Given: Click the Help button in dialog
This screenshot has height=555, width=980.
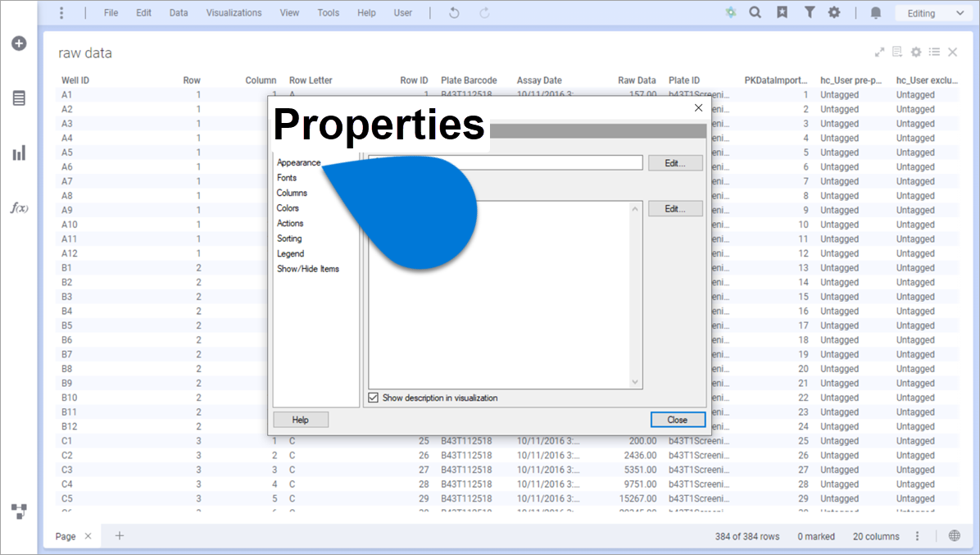Looking at the screenshot, I should pos(301,420).
